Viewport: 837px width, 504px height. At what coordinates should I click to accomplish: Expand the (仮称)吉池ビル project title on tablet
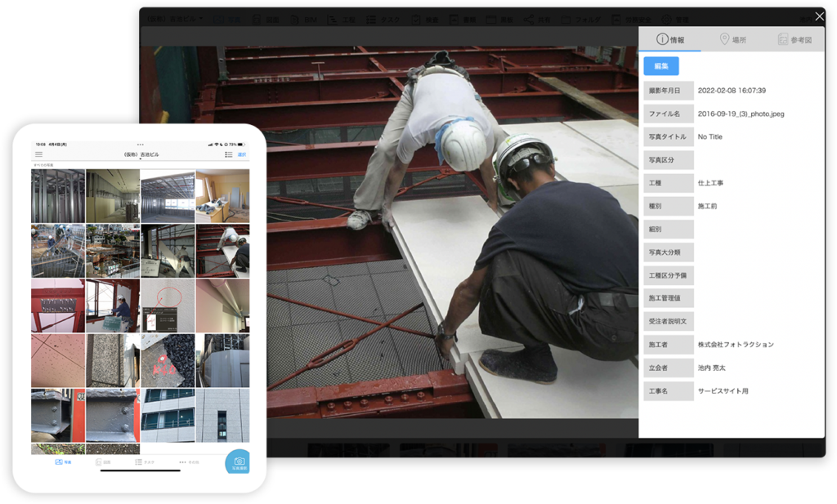(141, 154)
